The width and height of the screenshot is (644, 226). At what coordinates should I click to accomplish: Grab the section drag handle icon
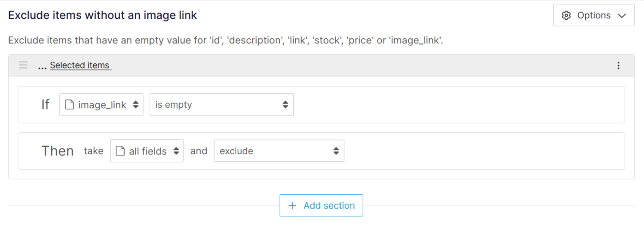pyautogui.click(x=23, y=65)
